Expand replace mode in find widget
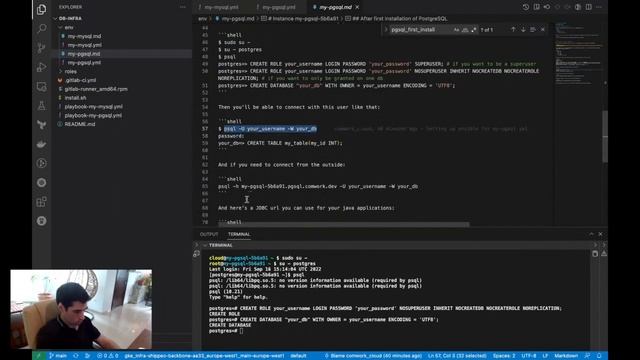 click(x=386, y=29)
